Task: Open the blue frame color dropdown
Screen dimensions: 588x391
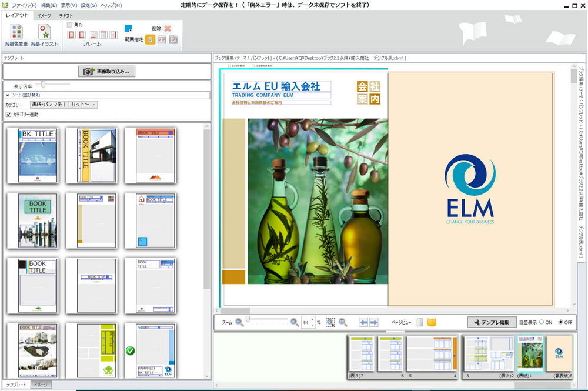Action: (x=129, y=28)
